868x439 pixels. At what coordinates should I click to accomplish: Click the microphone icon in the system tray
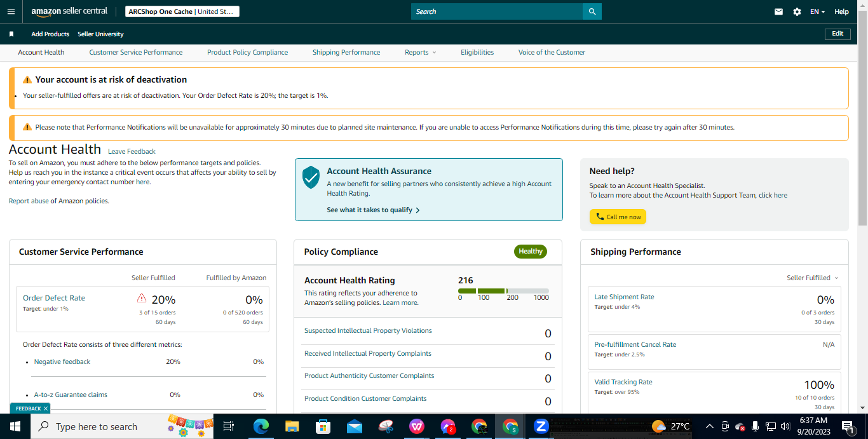pos(755,426)
